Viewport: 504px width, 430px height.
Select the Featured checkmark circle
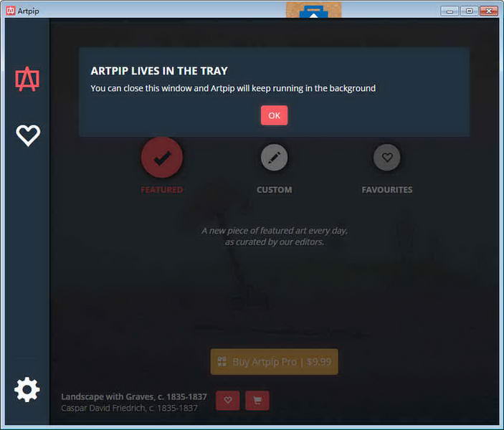click(x=162, y=157)
